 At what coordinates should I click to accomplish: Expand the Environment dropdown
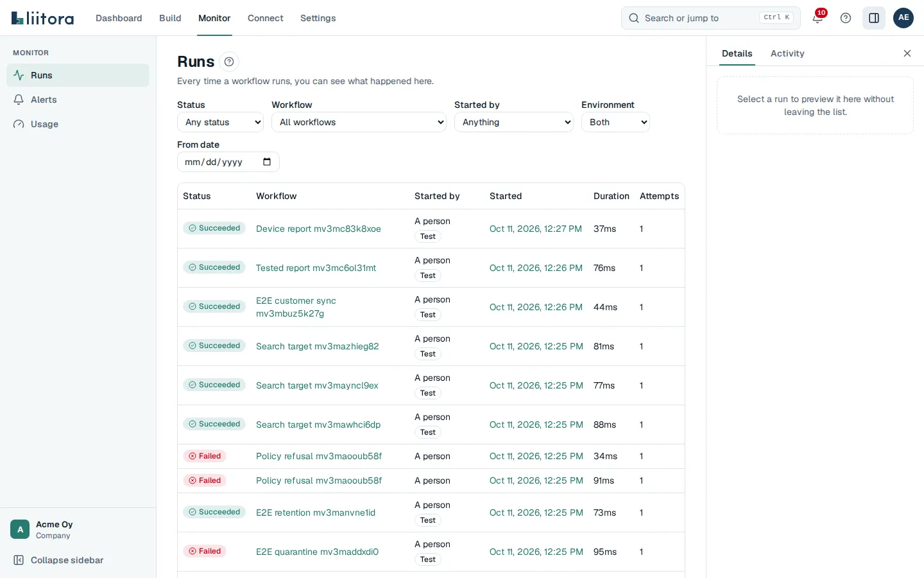pos(615,122)
